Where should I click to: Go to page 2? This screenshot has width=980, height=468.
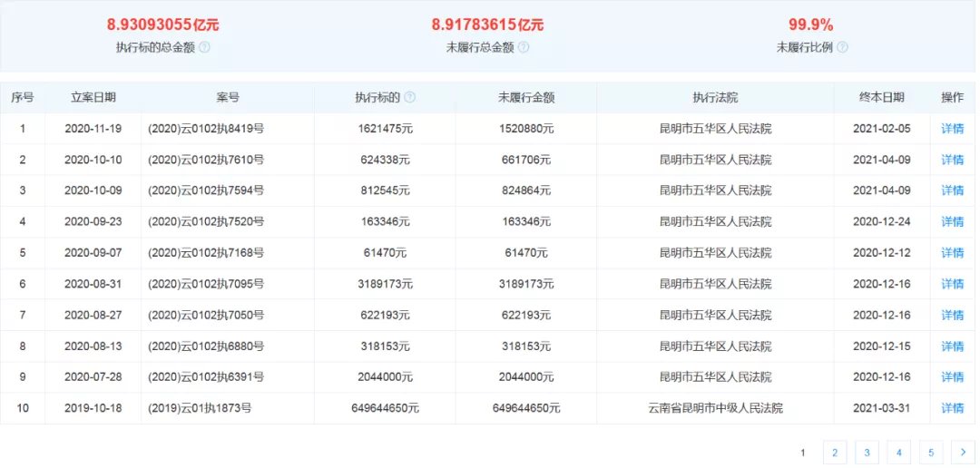tap(835, 453)
